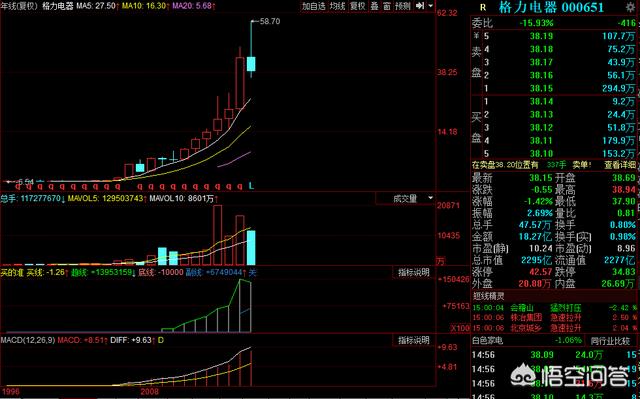Viewport: 640px width, 399px height.
Task: Open the settings gear beside stock code 000651
Action: pyautogui.click(x=630, y=7)
